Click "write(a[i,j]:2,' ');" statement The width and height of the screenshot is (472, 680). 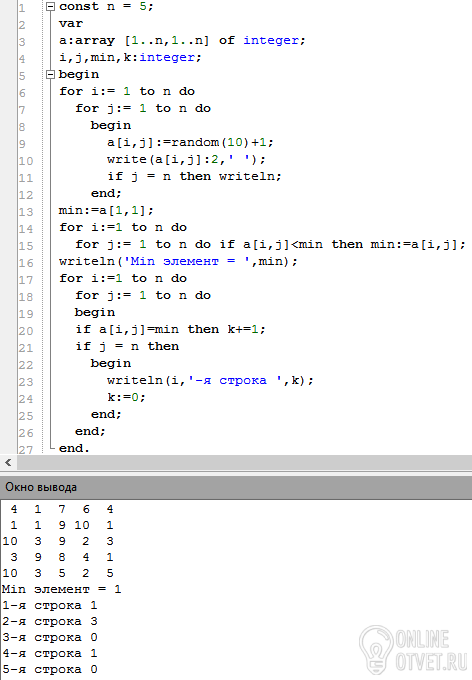pos(186,159)
